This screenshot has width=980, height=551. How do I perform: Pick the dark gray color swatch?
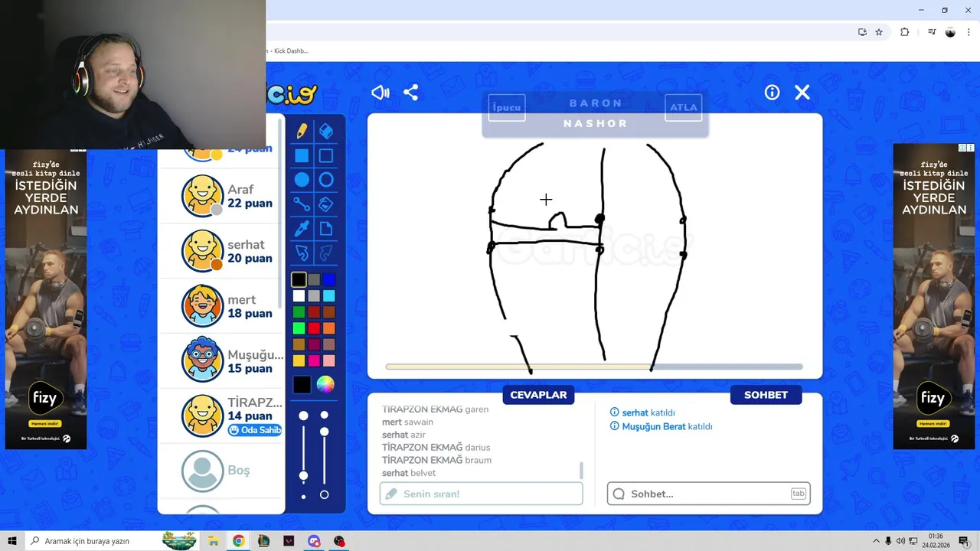click(314, 280)
